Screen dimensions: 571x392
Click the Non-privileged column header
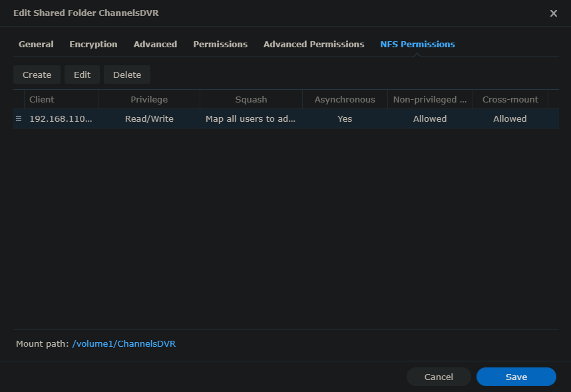(430, 99)
